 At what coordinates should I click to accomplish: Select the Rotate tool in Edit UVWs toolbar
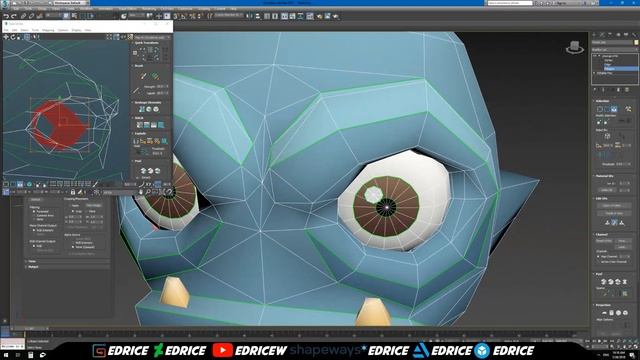click(x=13, y=37)
